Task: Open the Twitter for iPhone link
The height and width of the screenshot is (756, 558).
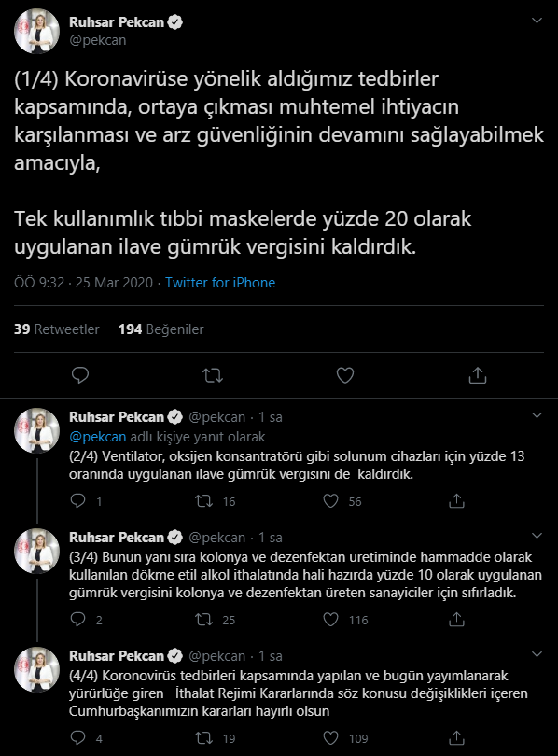Action: [221, 281]
